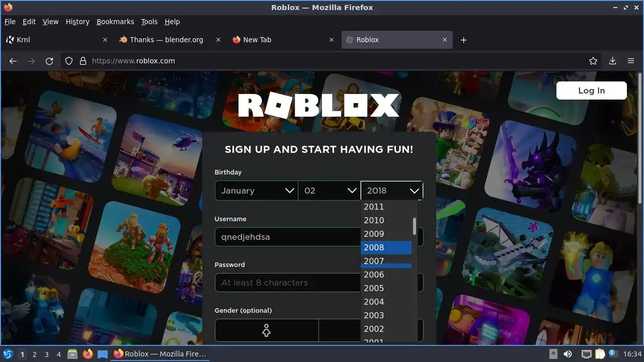Choose 2005 in the year list
The image size is (644, 362).
point(386,288)
